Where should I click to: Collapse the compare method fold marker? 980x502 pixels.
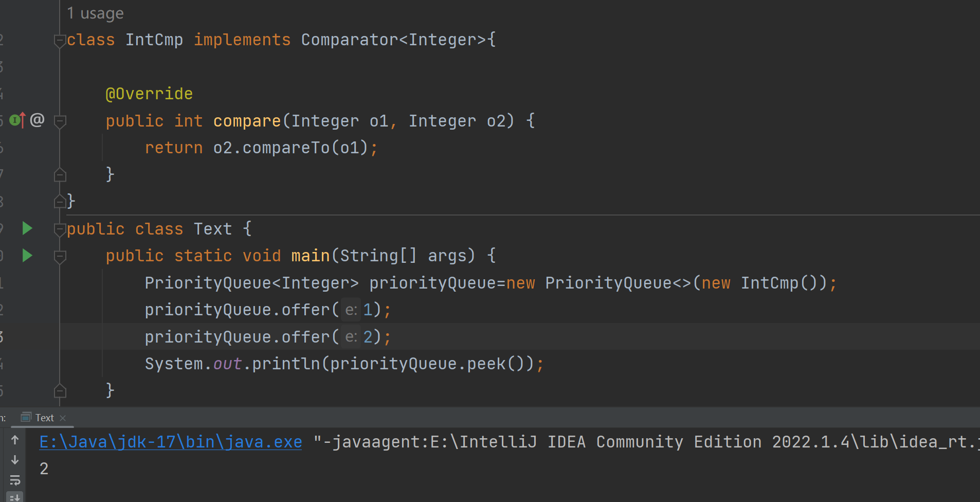(x=60, y=122)
